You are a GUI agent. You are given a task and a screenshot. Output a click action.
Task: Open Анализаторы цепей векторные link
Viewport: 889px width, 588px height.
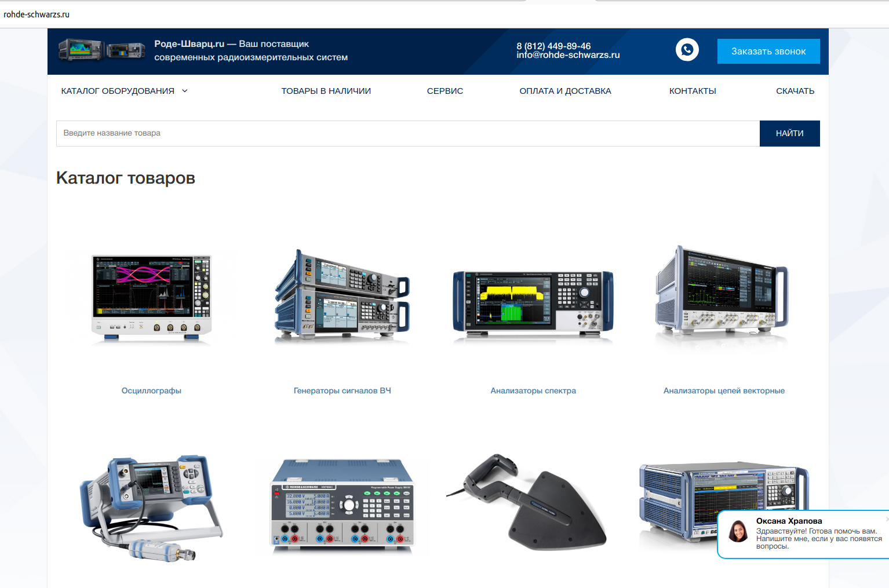pyautogui.click(x=724, y=390)
